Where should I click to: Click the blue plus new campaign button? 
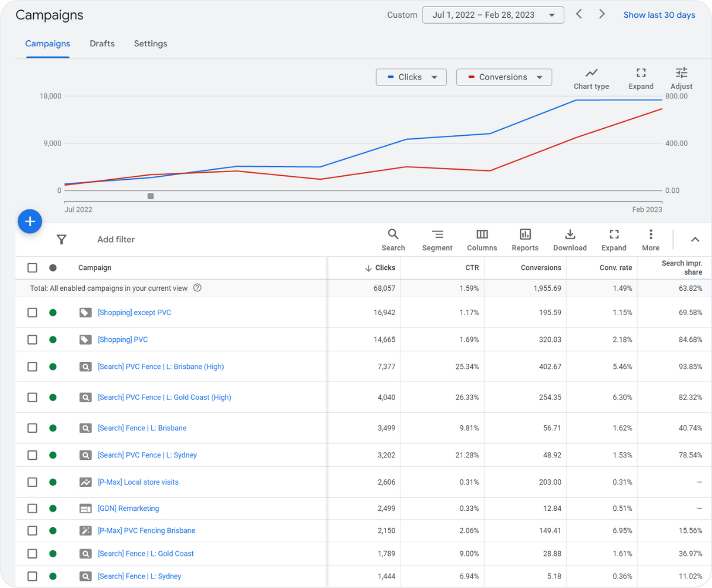tap(30, 221)
